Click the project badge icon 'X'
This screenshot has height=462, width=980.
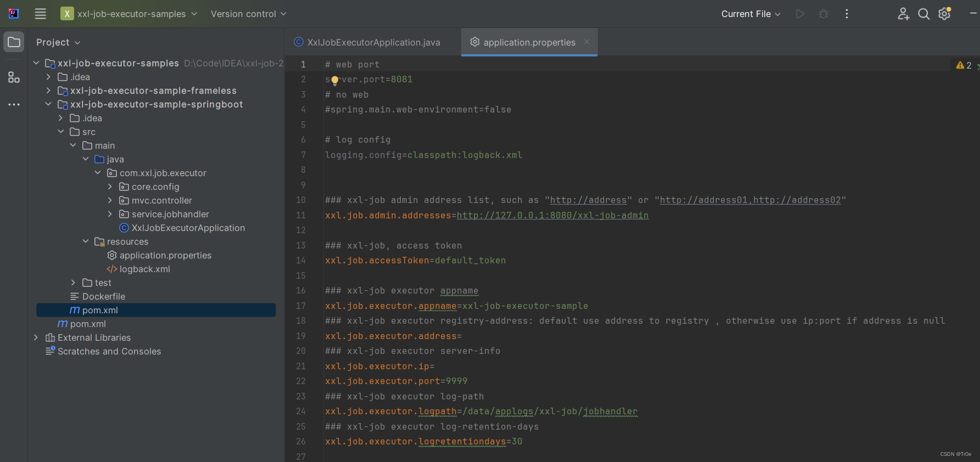(x=67, y=14)
